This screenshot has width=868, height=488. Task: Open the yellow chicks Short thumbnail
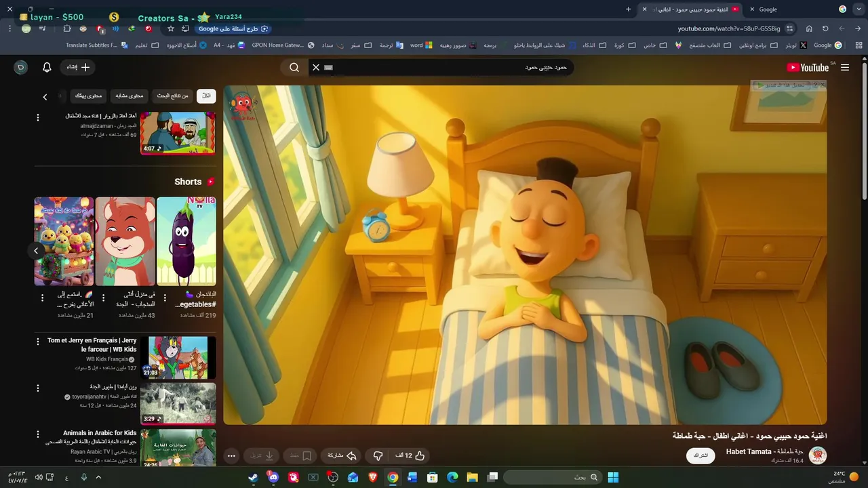64,241
